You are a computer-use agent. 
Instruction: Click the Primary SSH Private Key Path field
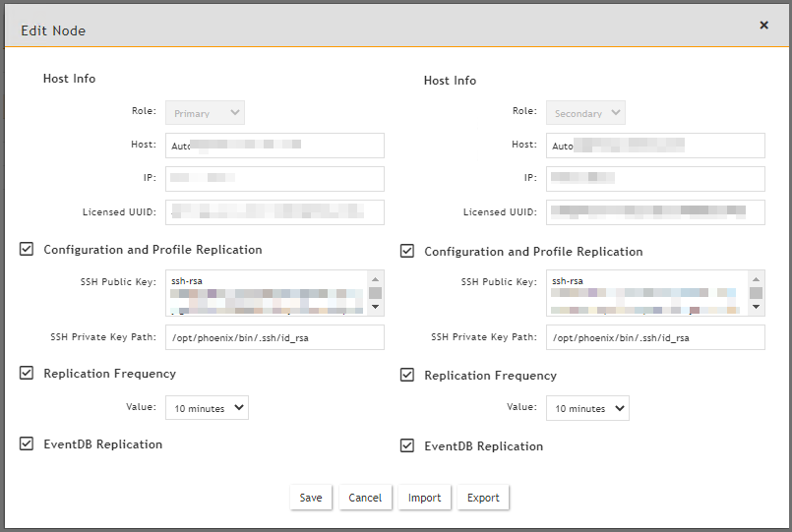click(274, 337)
